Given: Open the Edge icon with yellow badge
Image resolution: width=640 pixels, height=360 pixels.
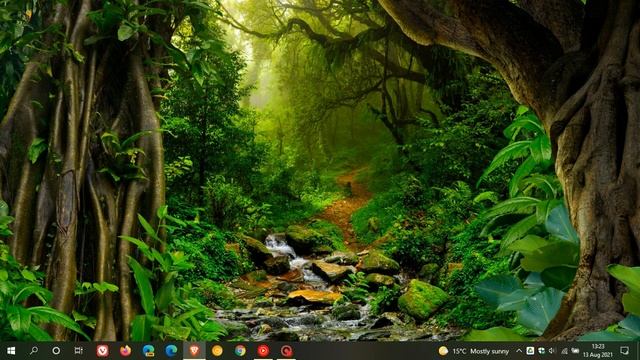Looking at the screenshot, I should point(149,351).
